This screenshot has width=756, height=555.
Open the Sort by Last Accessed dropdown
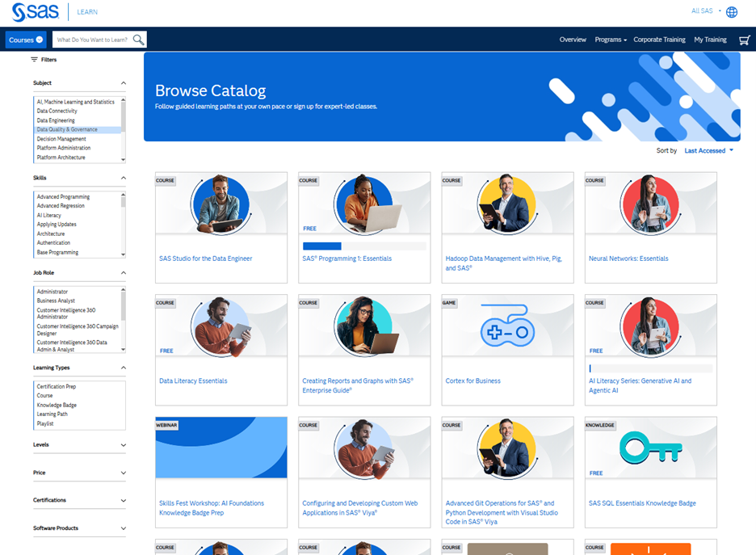(x=709, y=150)
